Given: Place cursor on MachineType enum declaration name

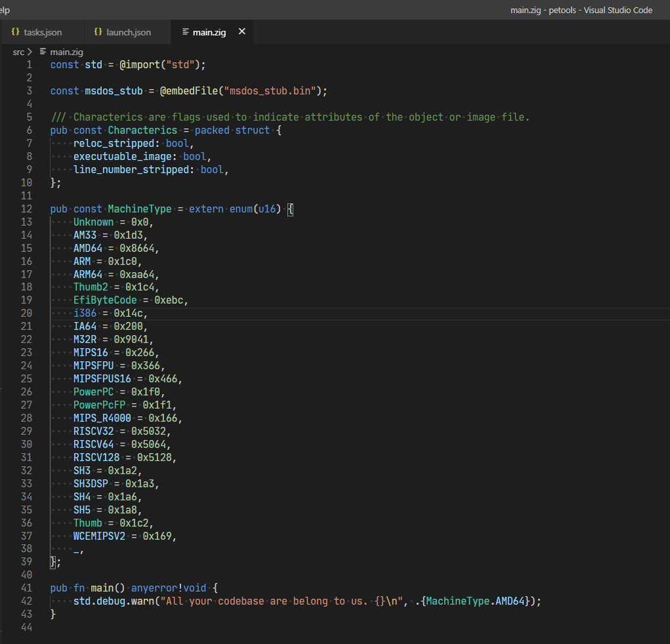Looking at the screenshot, I should pos(140,209).
